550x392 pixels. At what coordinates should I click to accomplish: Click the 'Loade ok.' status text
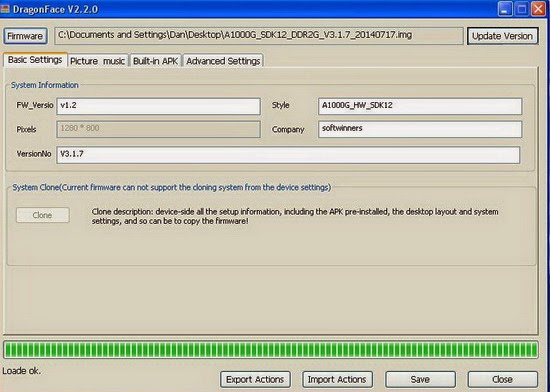[21, 371]
